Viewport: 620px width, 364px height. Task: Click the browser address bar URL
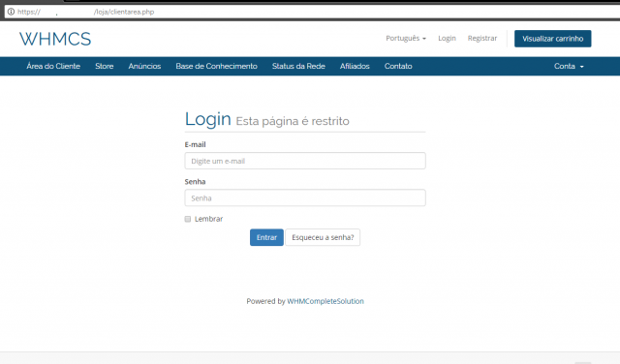coord(85,12)
